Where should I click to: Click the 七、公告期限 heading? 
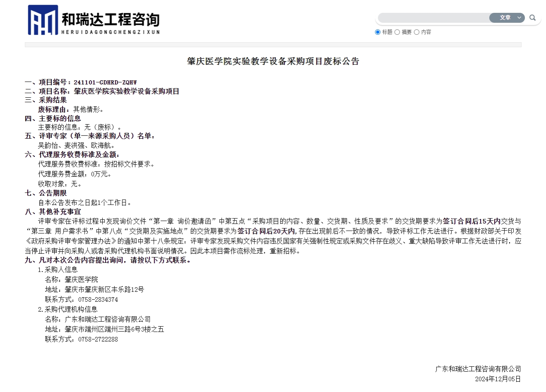coord(46,193)
